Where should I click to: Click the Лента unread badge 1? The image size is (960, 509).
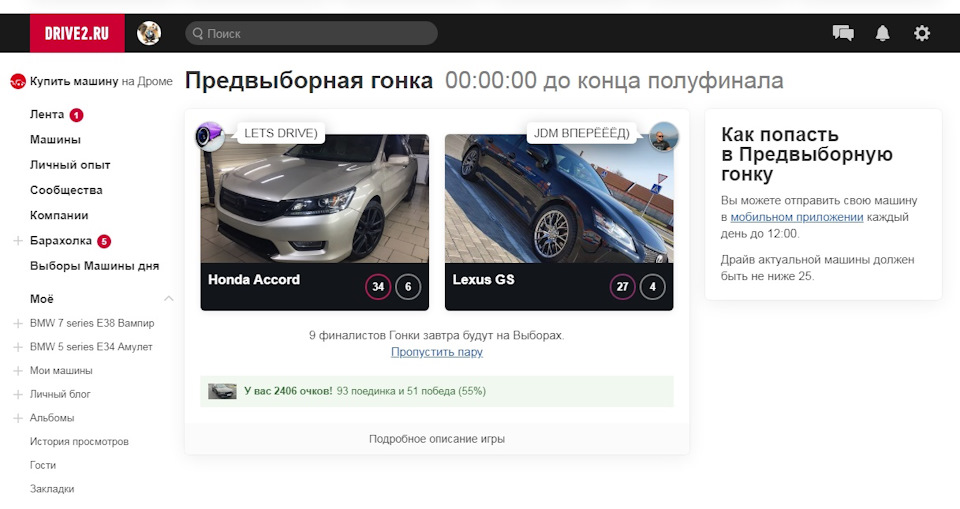point(76,115)
